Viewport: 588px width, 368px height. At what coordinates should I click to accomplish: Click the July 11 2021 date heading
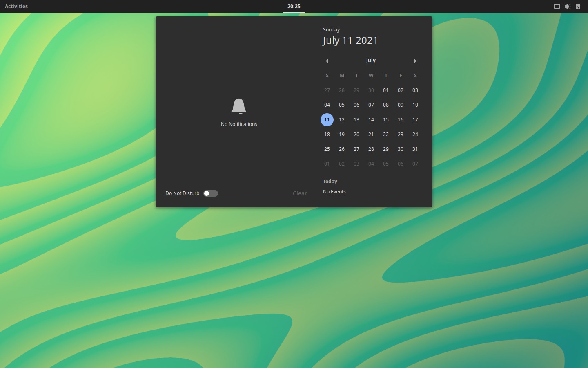coord(350,40)
